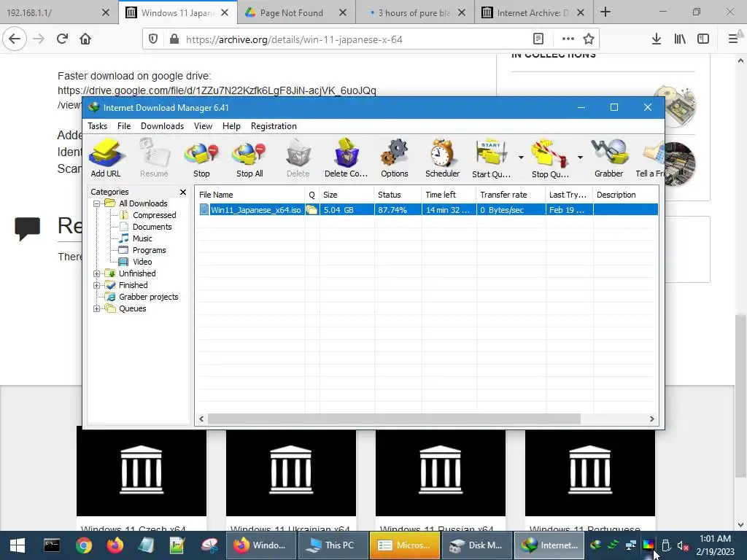Switch to the 192.168.1.1 tab
747x560 pixels.
[58, 13]
